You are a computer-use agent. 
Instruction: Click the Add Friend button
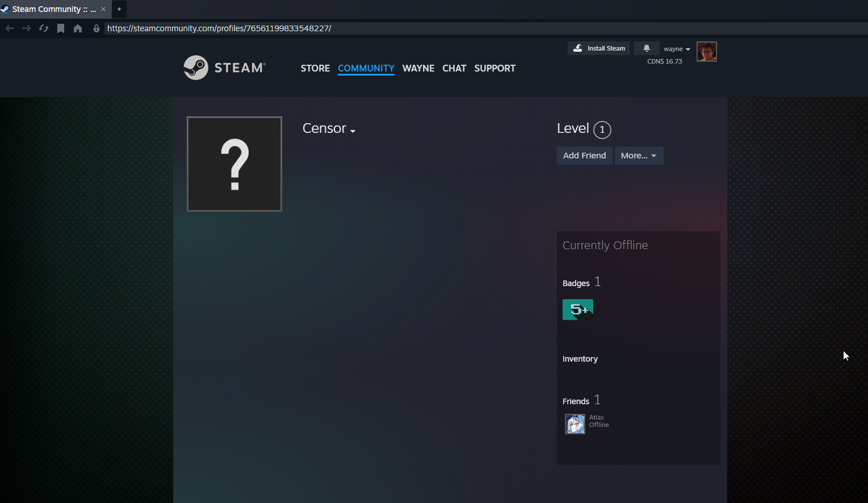click(584, 156)
